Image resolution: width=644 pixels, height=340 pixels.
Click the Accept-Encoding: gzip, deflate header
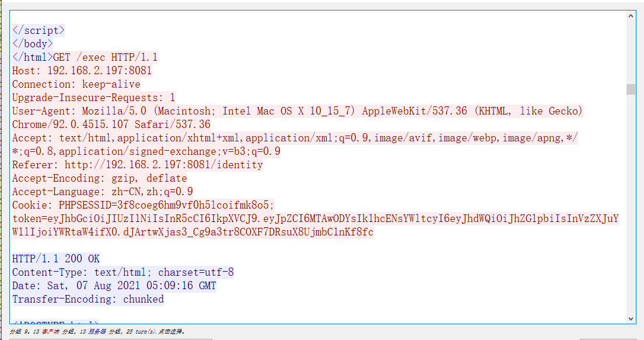click(x=100, y=178)
